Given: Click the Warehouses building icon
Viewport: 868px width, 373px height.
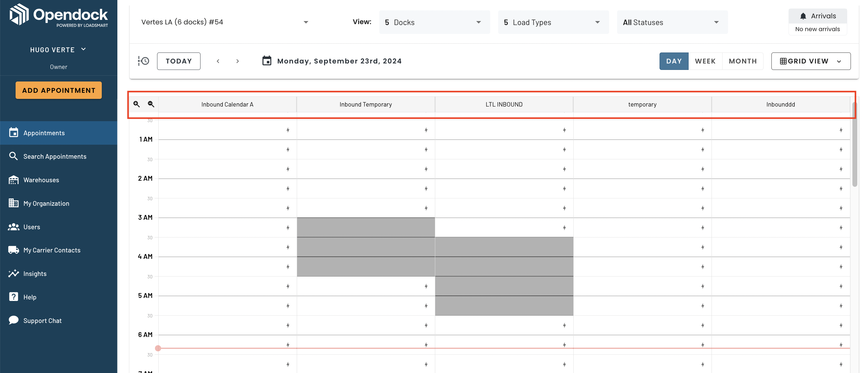Looking at the screenshot, I should coord(13,180).
